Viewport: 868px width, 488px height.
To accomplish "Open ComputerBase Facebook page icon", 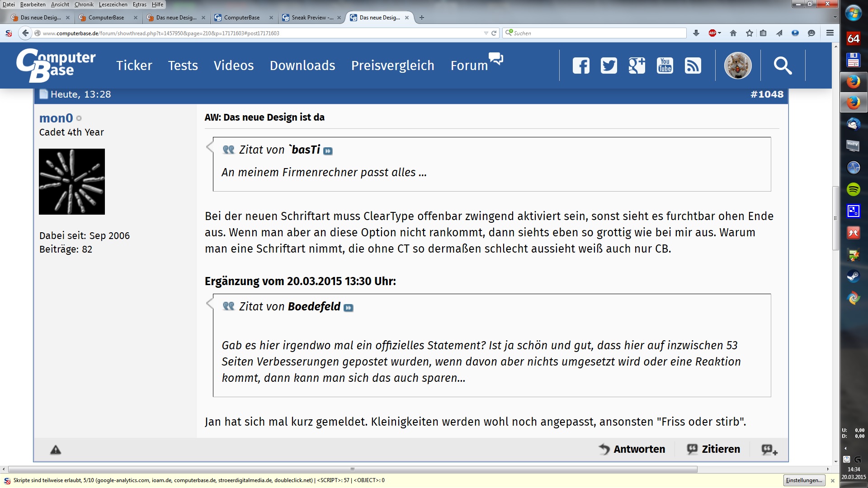I will click(x=581, y=66).
